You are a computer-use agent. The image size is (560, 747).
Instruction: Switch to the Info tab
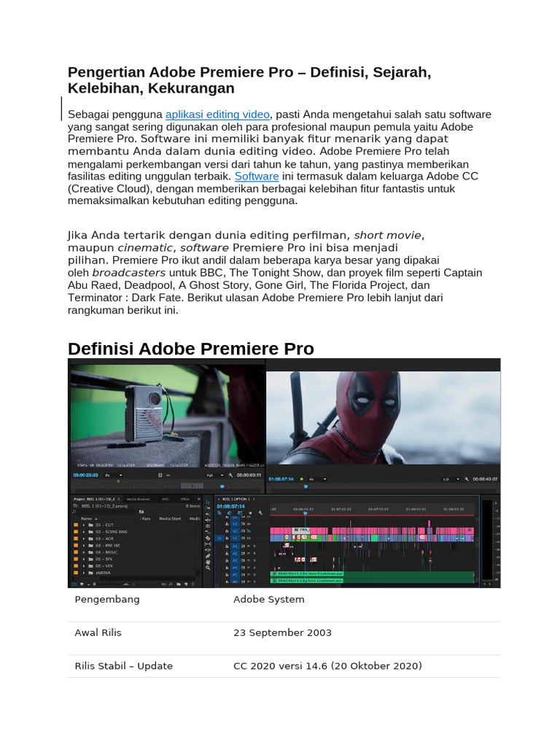point(166,499)
